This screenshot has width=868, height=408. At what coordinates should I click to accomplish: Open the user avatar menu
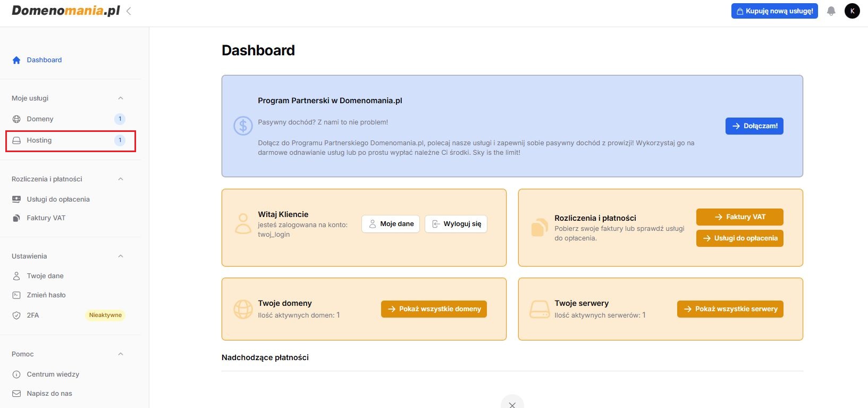tap(852, 11)
